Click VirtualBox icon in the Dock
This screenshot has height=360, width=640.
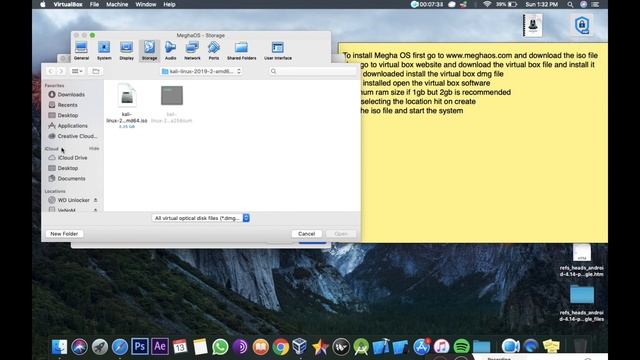(300, 347)
